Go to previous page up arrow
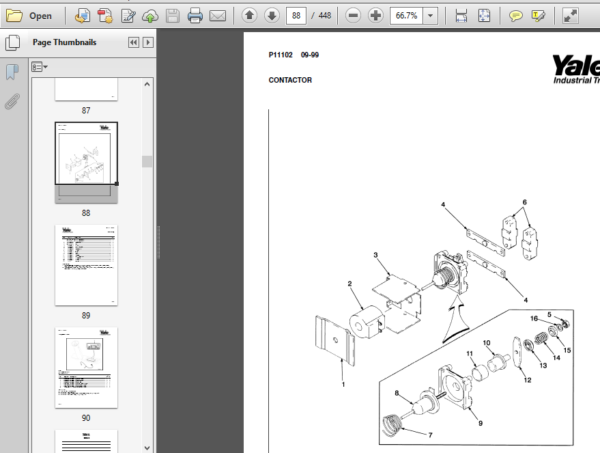Image resolution: width=600 pixels, height=453 pixels. pyautogui.click(x=249, y=16)
